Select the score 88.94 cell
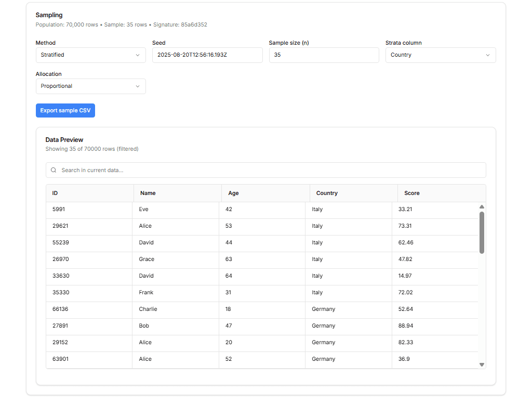The image size is (532, 404). [406, 326]
